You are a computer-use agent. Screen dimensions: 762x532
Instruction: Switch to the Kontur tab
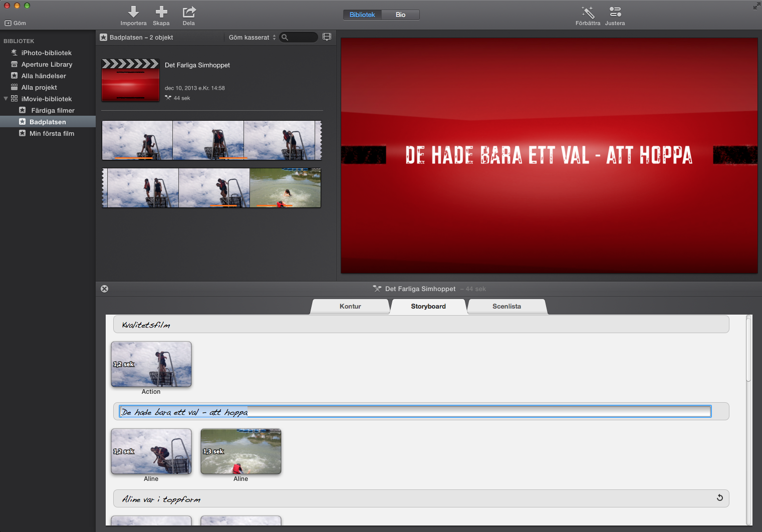click(x=350, y=307)
